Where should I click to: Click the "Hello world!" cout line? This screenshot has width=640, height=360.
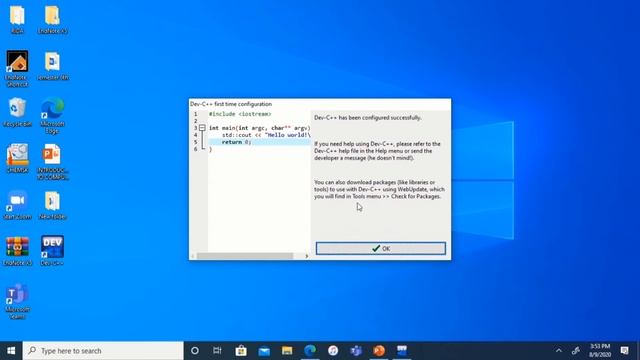(266, 135)
